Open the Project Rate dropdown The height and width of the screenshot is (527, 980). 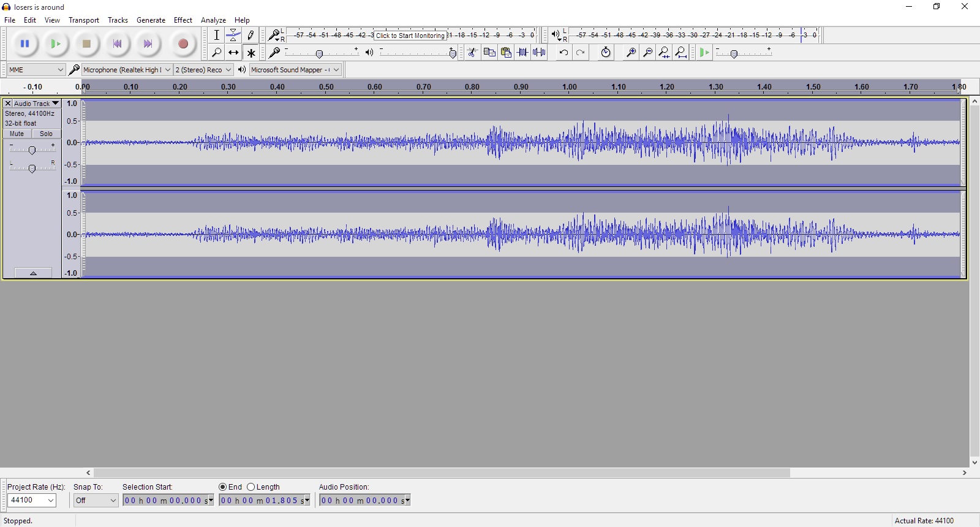point(32,501)
